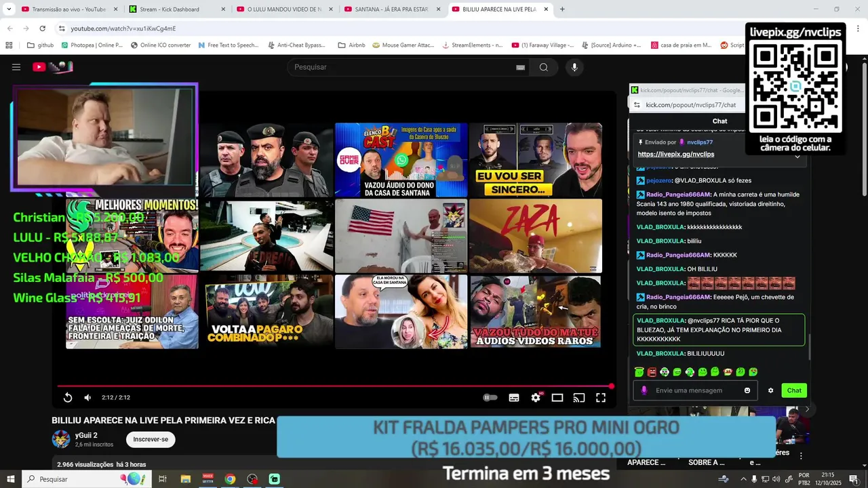This screenshot has height=488, width=868.
Task: Open StreamElements bookmark
Action: pyautogui.click(x=472, y=45)
